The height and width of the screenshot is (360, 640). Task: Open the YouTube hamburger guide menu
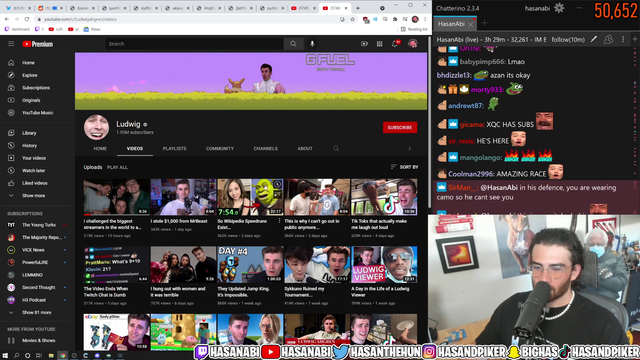pos(11,44)
